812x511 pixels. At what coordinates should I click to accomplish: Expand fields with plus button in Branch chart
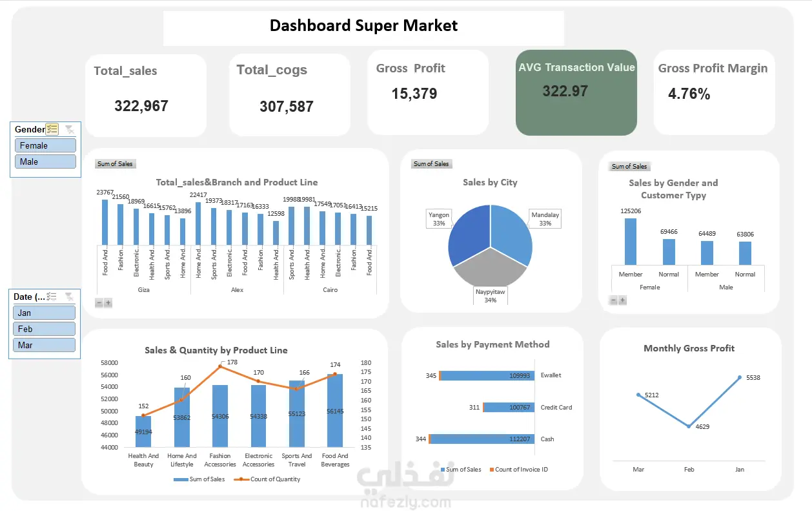[x=108, y=302]
